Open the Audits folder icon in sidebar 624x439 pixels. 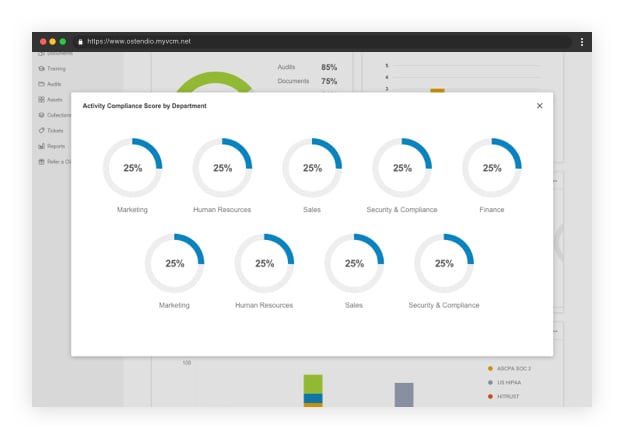41,84
